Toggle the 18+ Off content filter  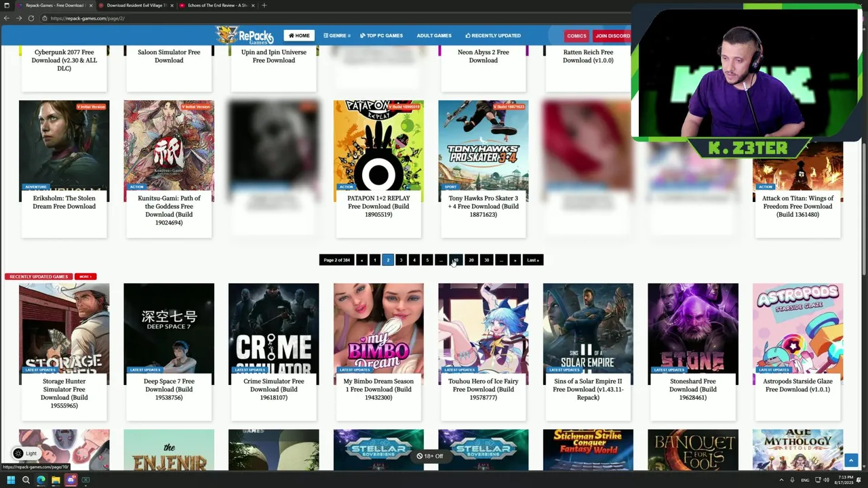point(430,456)
